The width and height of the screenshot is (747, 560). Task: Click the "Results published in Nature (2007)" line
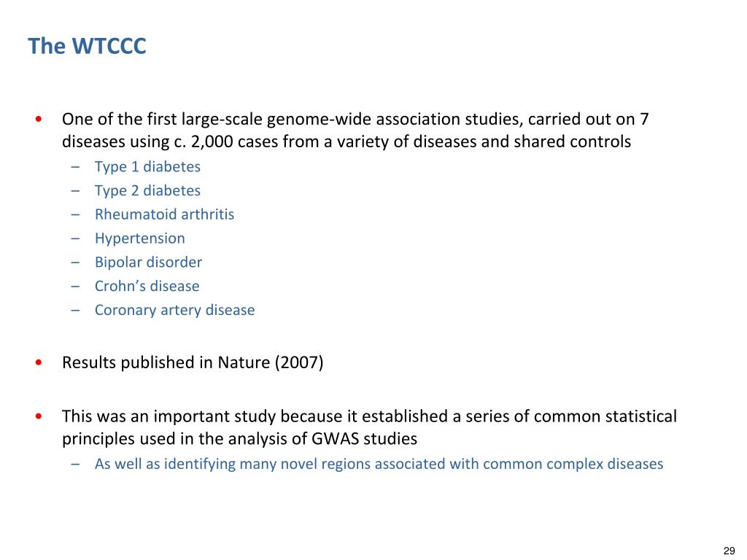point(193,363)
